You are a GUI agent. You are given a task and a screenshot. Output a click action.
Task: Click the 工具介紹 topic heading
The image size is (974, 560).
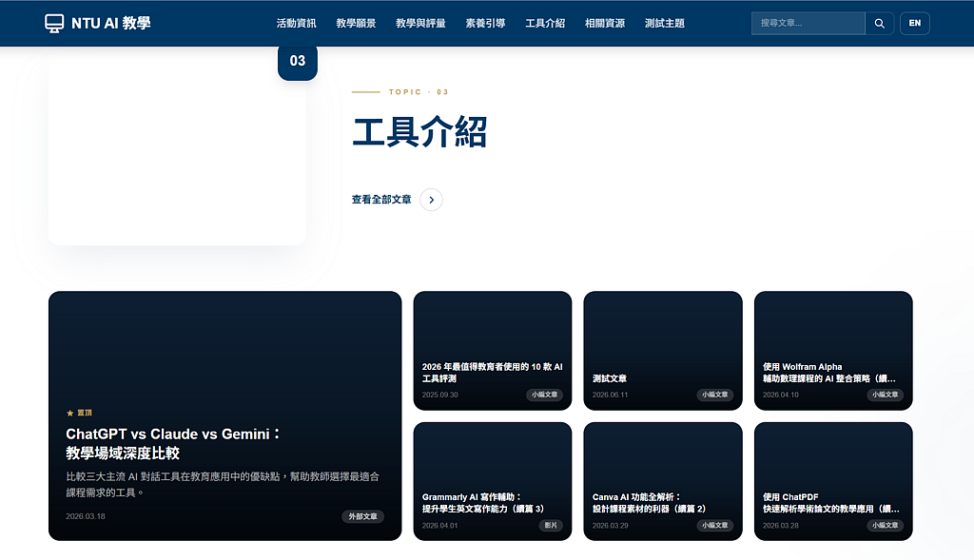click(x=419, y=132)
